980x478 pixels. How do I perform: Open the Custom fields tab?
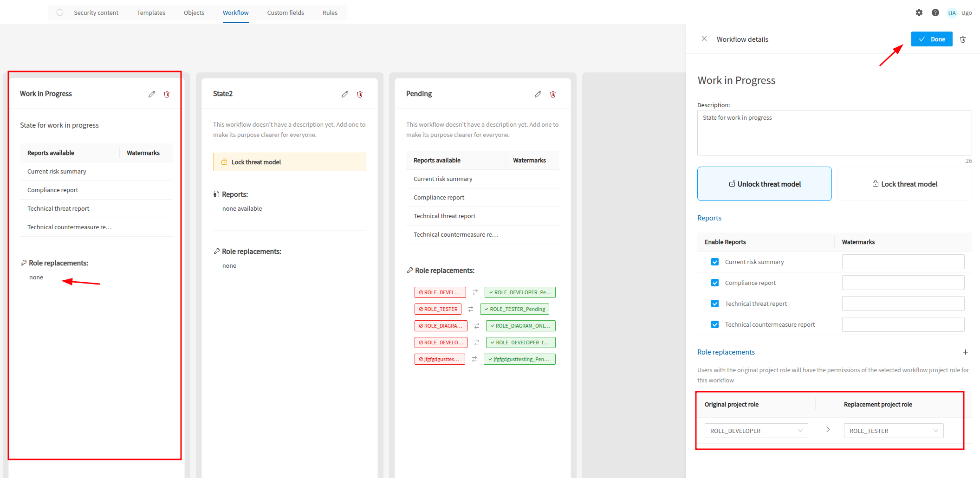[286, 13]
